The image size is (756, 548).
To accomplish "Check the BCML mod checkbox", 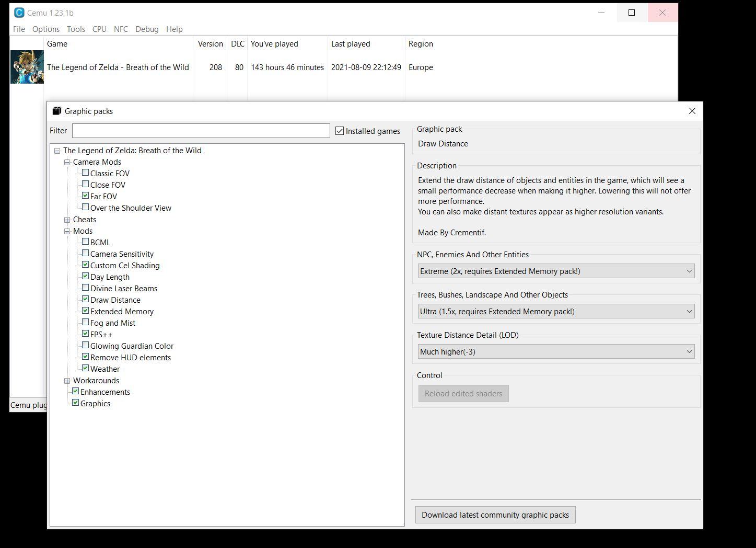I will coord(85,242).
